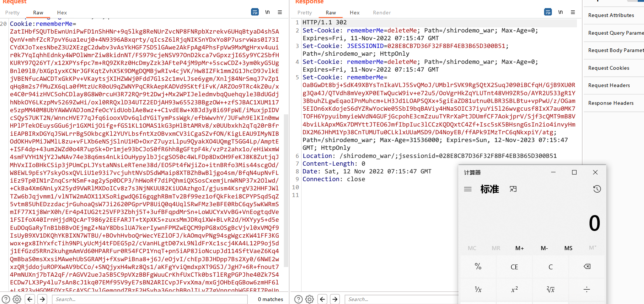The image size is (644, 304).
Task: Click the 0 matches label
Action: (271, 299)
